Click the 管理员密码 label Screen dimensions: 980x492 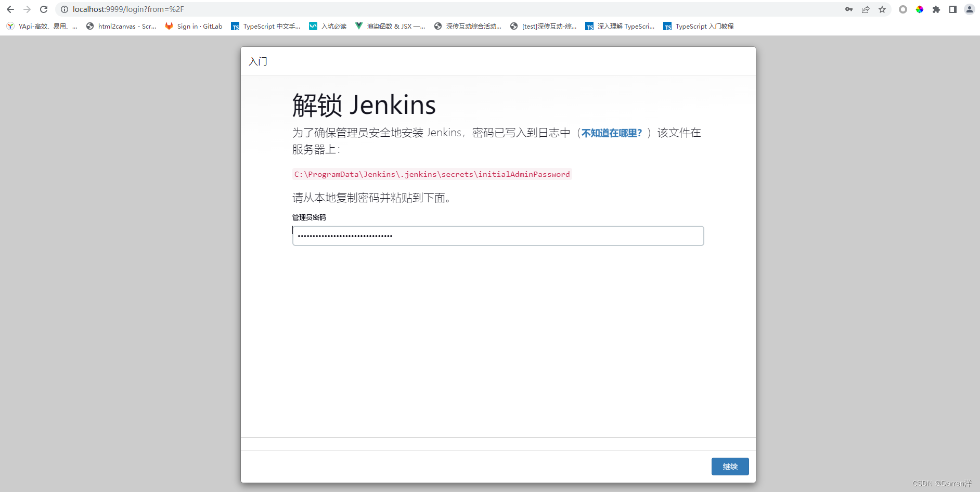(309, 217)
